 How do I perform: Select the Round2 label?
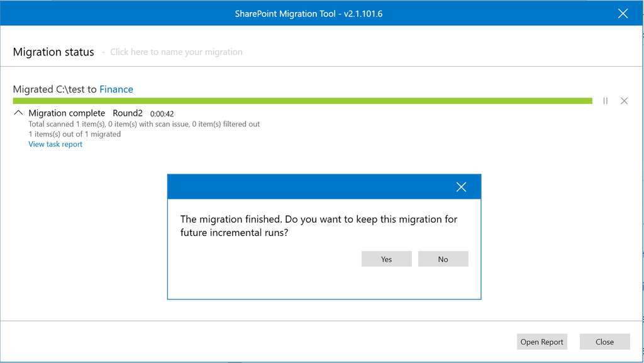pos(128,113)
